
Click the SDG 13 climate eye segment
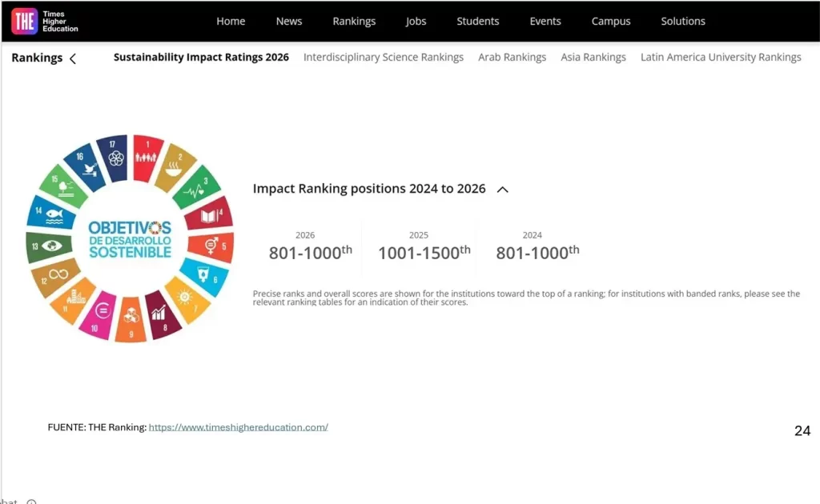pyautogui.click(x=47, y=246)
